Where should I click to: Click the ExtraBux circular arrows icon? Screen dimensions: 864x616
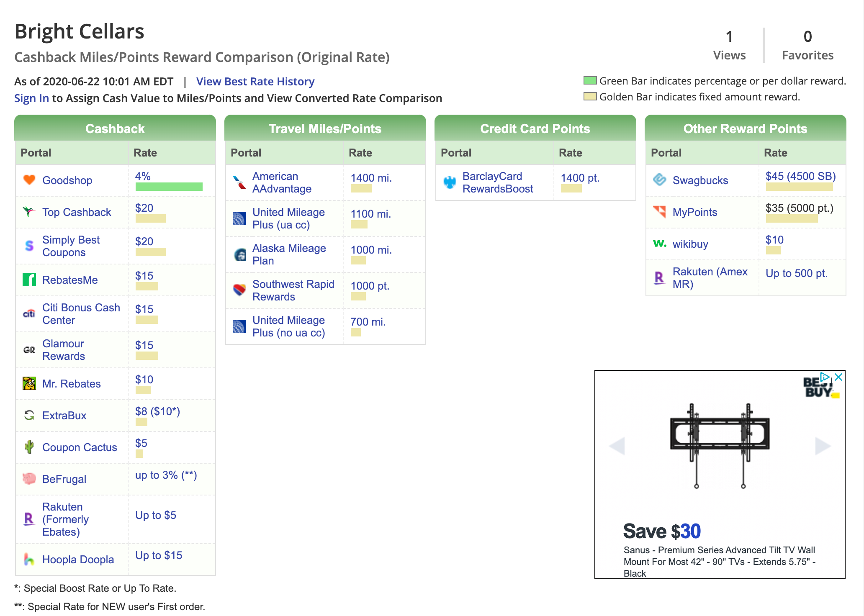29,415
